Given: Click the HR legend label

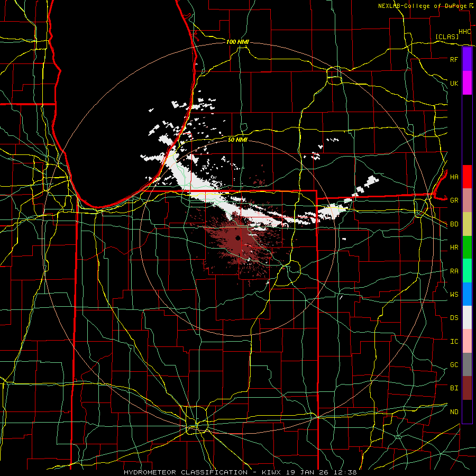Looking at the screenshot, I should point(454,248).
